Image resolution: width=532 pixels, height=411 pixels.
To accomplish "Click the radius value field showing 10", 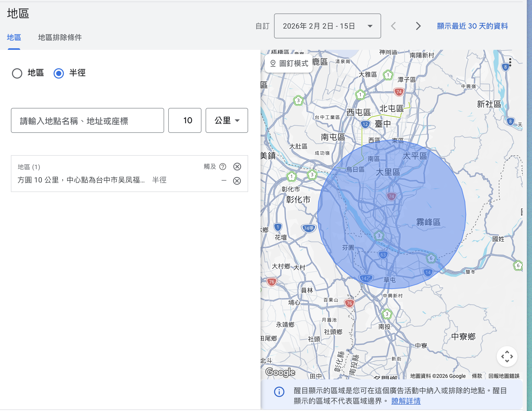I will coord(185,120).
